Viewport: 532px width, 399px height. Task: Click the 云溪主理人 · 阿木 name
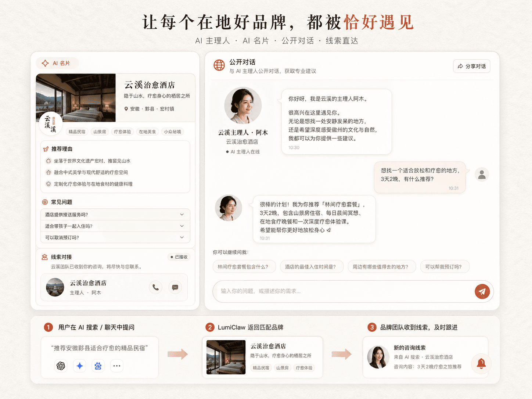(243, 132)
